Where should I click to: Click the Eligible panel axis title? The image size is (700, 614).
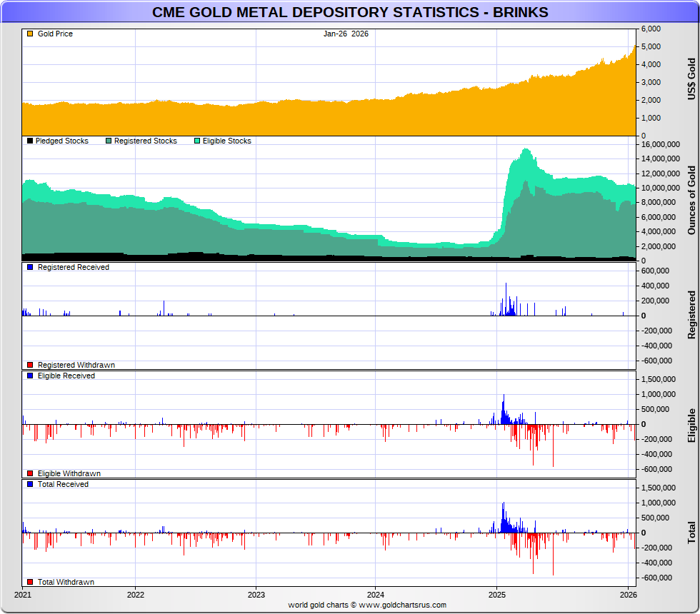point(691,425)
